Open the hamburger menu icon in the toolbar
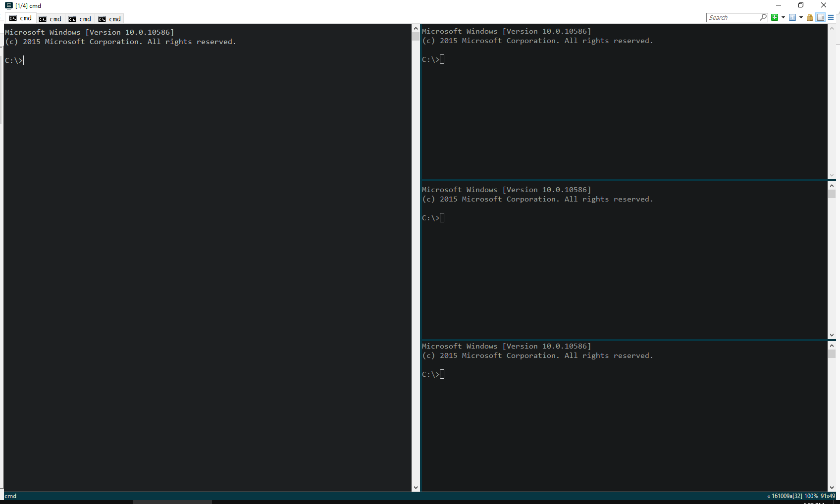840x504 pixels. (x=831, y=17)
